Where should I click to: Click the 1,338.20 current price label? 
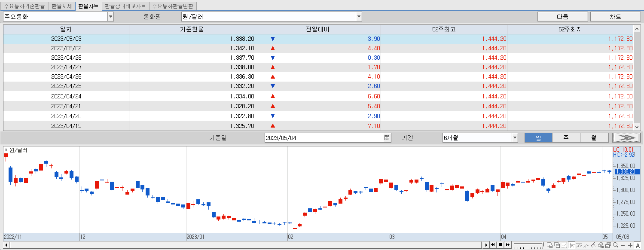point(626,171)
